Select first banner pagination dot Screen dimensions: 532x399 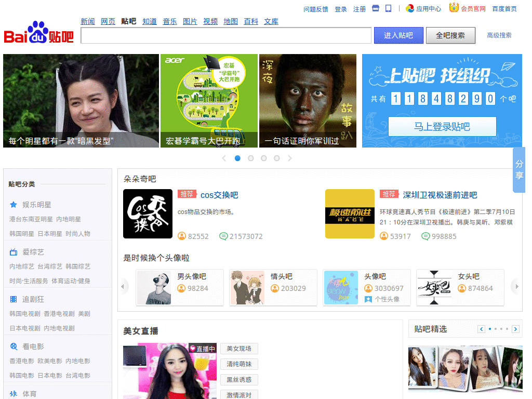[x=237, y=158]
